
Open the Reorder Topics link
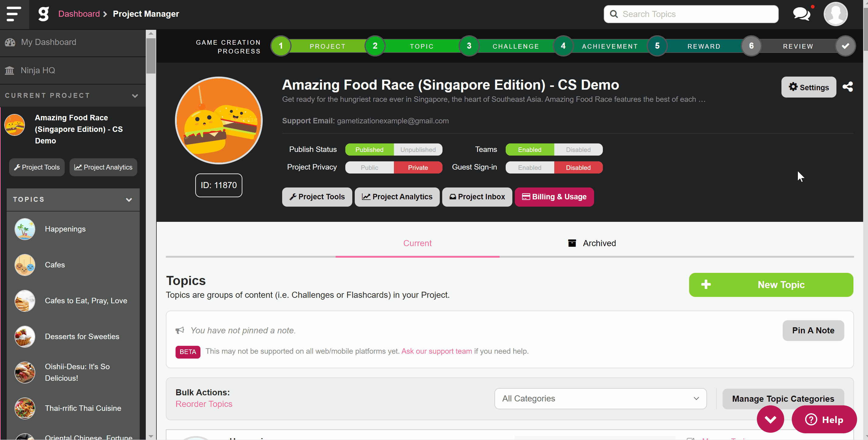[x=204, y=404]
